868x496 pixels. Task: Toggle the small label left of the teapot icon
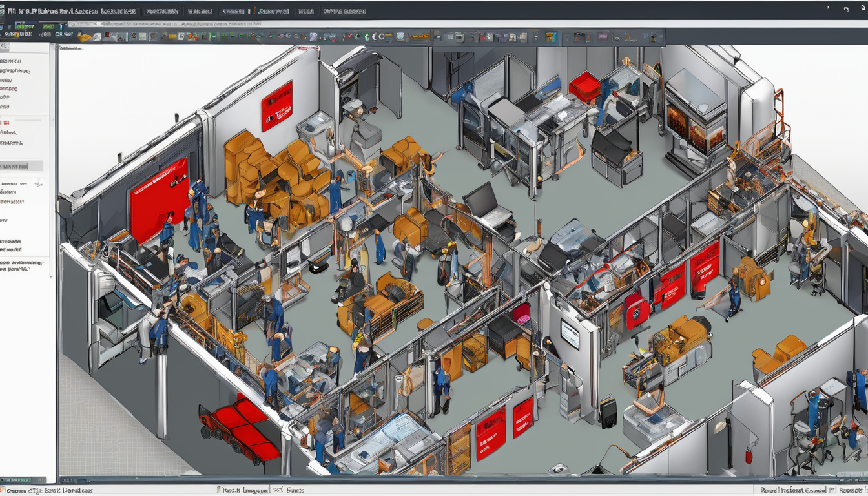64,34
